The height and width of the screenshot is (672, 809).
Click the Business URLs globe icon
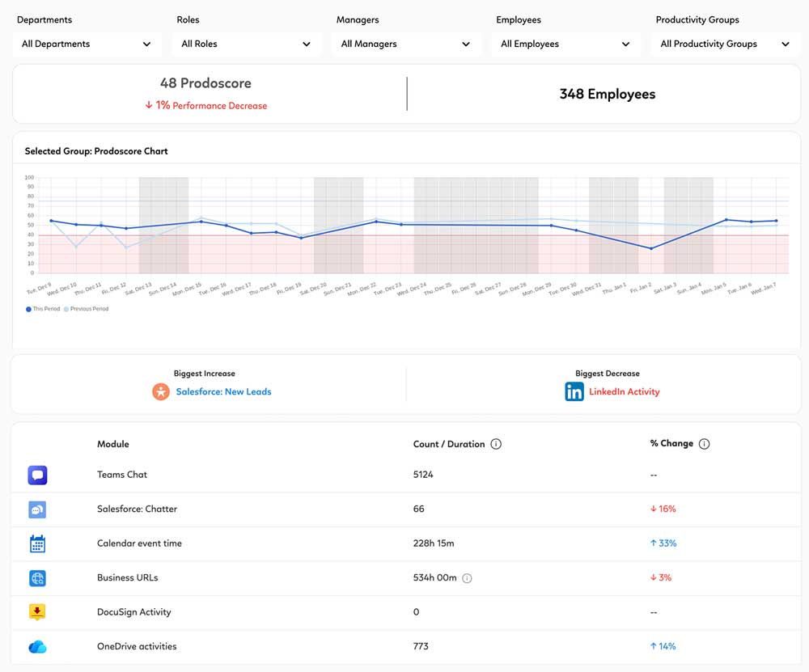pos(37,578)
